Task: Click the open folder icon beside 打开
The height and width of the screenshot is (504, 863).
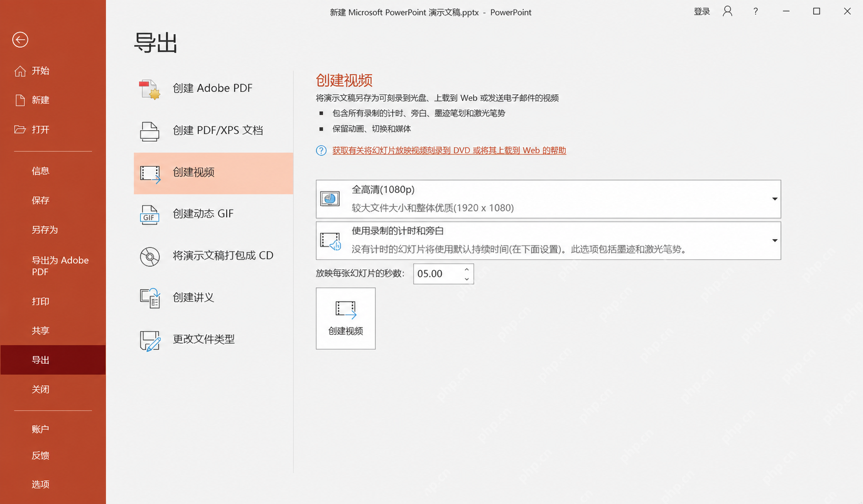Action: click(x=20, y=129)
